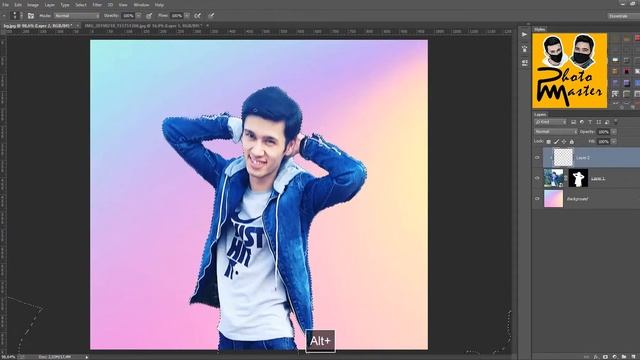
Task: Open the layer filter Kind dropdown
Action: point(550,122)
